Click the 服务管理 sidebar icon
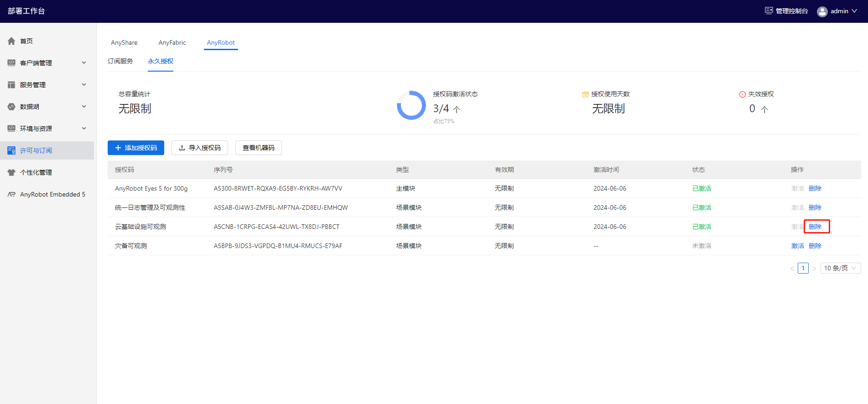 point(11,85)
